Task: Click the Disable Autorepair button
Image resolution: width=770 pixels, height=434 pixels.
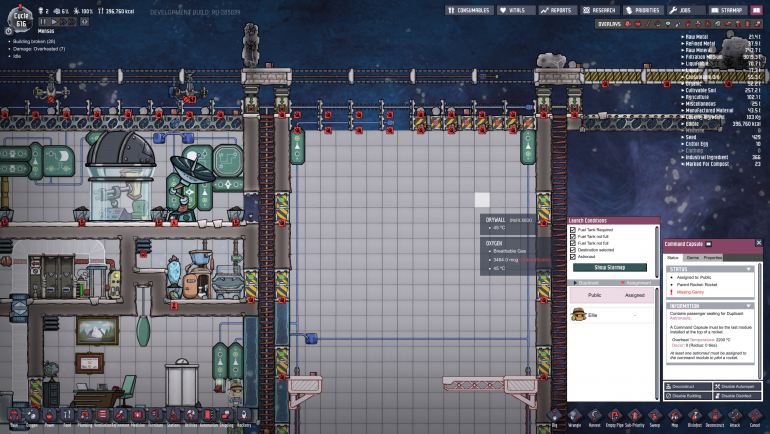Action: point(737,387)
